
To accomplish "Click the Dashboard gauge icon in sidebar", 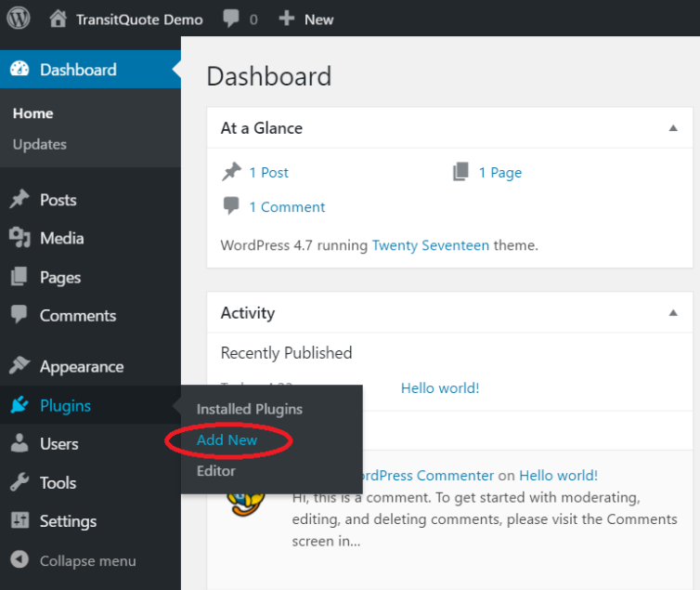I will (x=19, y=70).
